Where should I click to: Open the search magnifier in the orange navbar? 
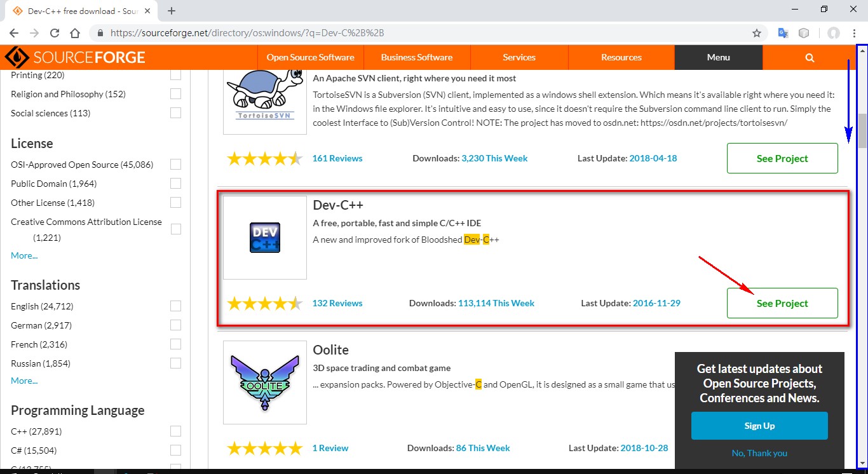click(x=810, y=57)
